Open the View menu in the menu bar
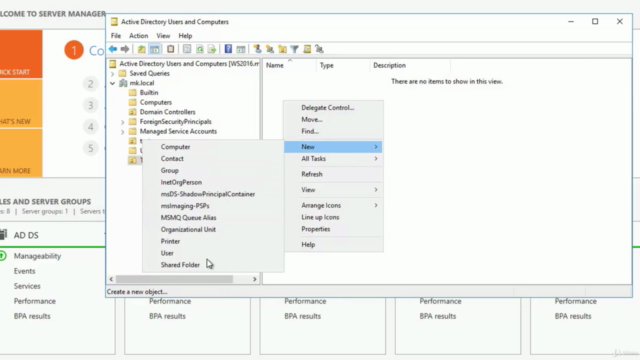The width and height of the screenshot is (640, 360). pos(163,36)
